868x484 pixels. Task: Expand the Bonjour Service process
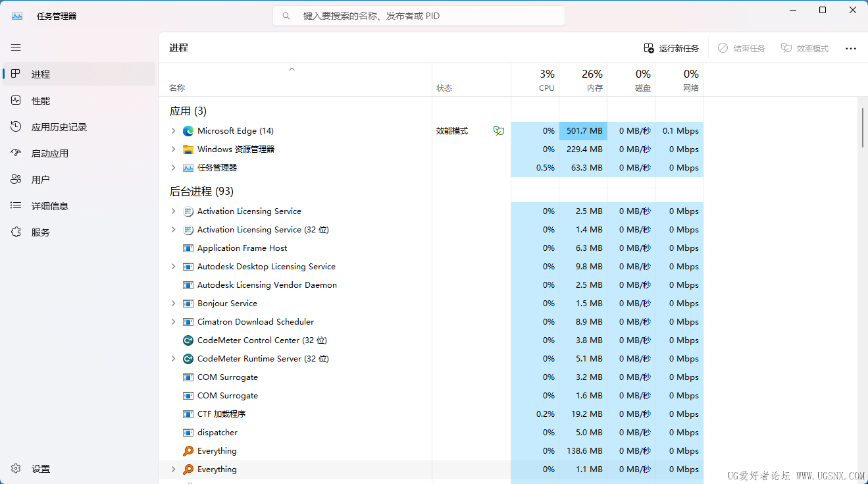173,304
